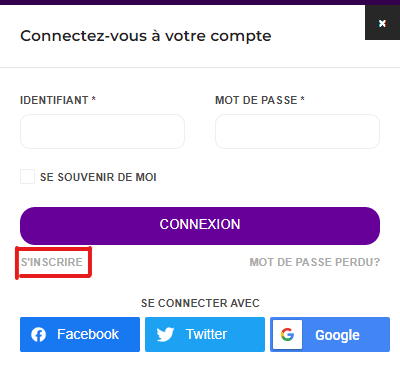This screenshot has height=369, width=400.
Task: Sign in using the Google button text
Action: pos(337,335)
